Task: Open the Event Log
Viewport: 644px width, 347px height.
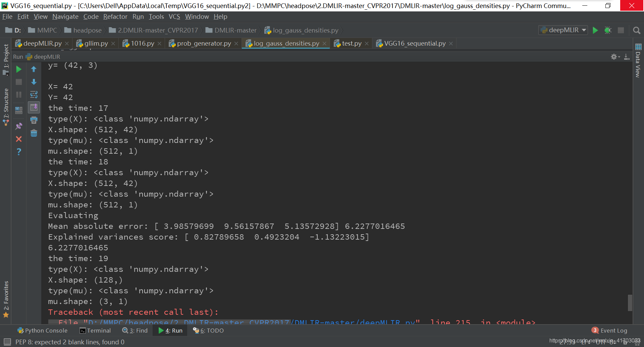Action: [609, 331]
